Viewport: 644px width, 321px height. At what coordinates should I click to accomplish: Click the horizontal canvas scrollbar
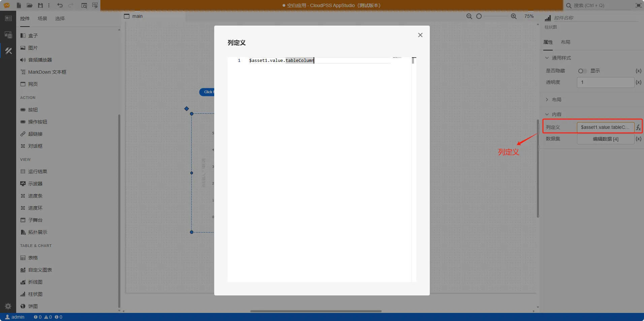coord(316,311)
